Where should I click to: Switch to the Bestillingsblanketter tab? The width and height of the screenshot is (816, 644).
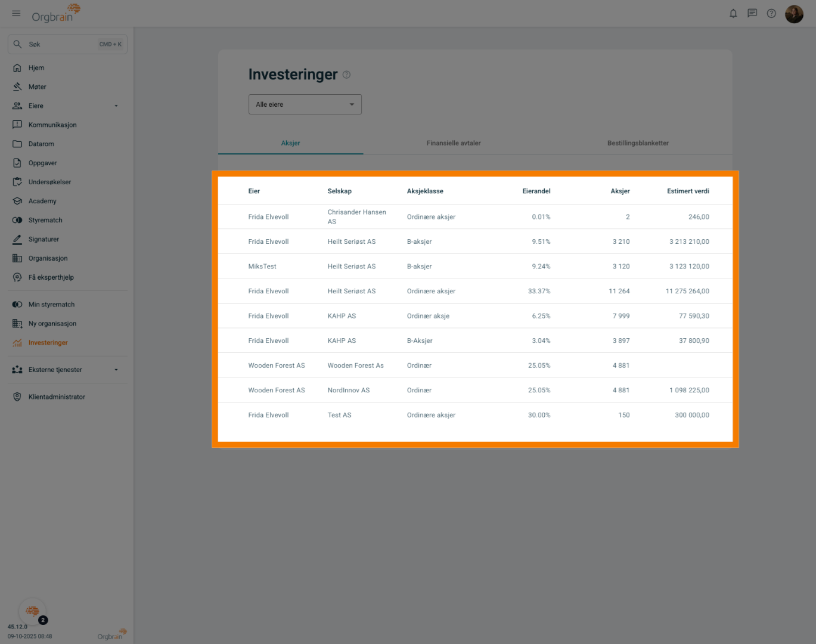(638, 143)
